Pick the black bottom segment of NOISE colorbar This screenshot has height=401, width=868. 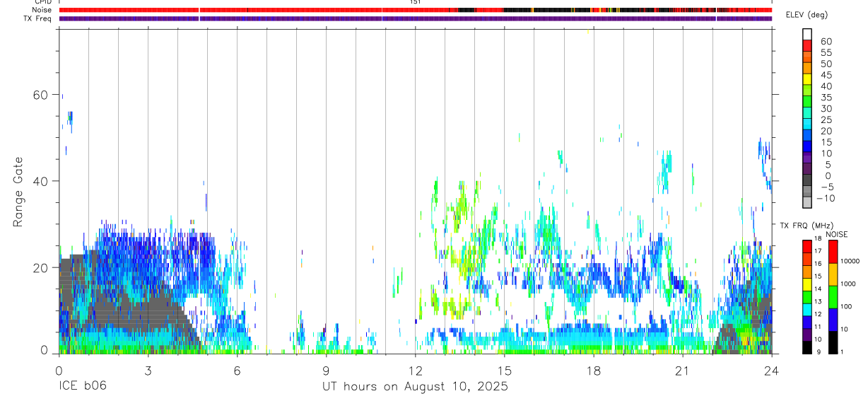[x=833, y=342]
